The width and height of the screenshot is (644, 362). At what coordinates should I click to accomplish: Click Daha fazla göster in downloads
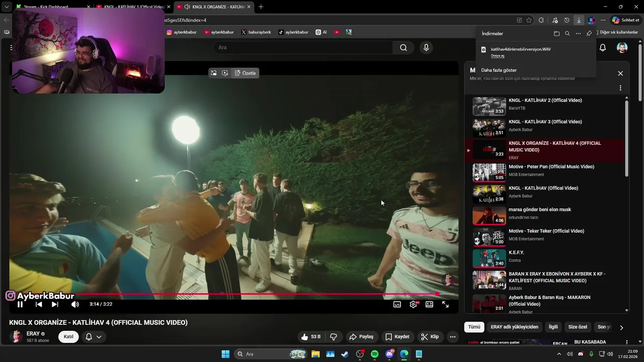click(499, 70)
